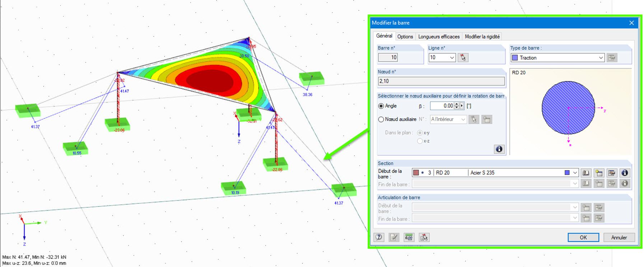Select the green support labeled -23.06
This screenshot has height=267, width=644.
coord(117,124)
